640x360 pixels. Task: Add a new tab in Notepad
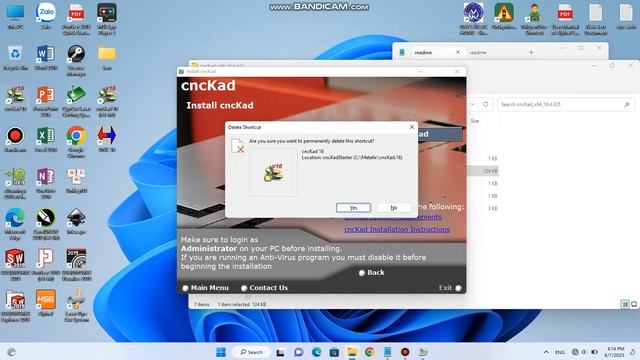(x=531, y=52)
